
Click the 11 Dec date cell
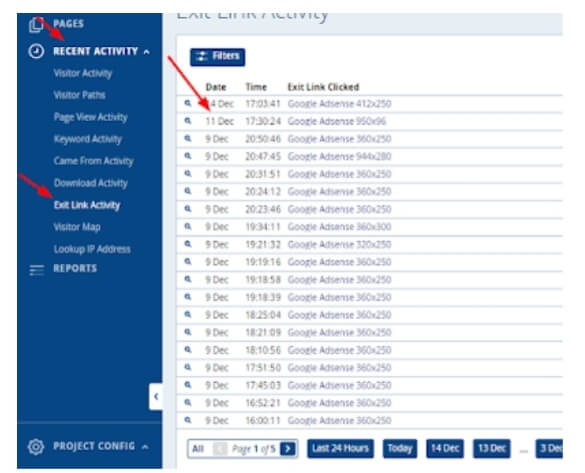coord(219,121)
